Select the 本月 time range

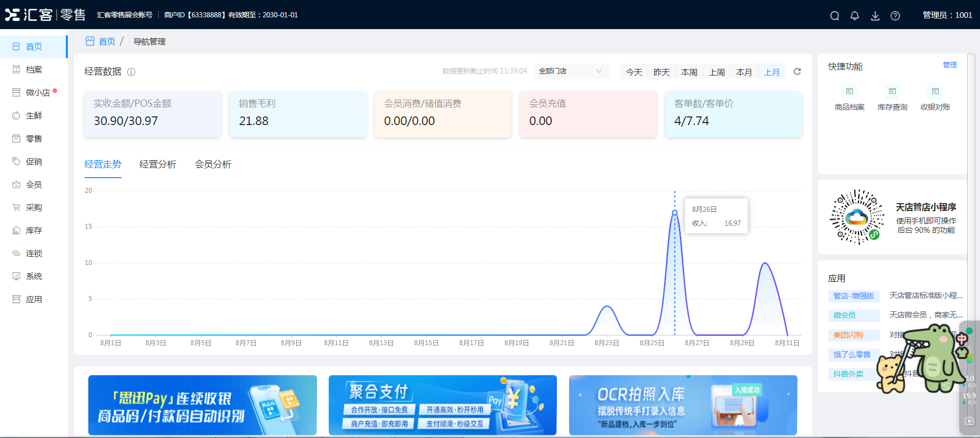pyautogui.click(x=744, y=72)
